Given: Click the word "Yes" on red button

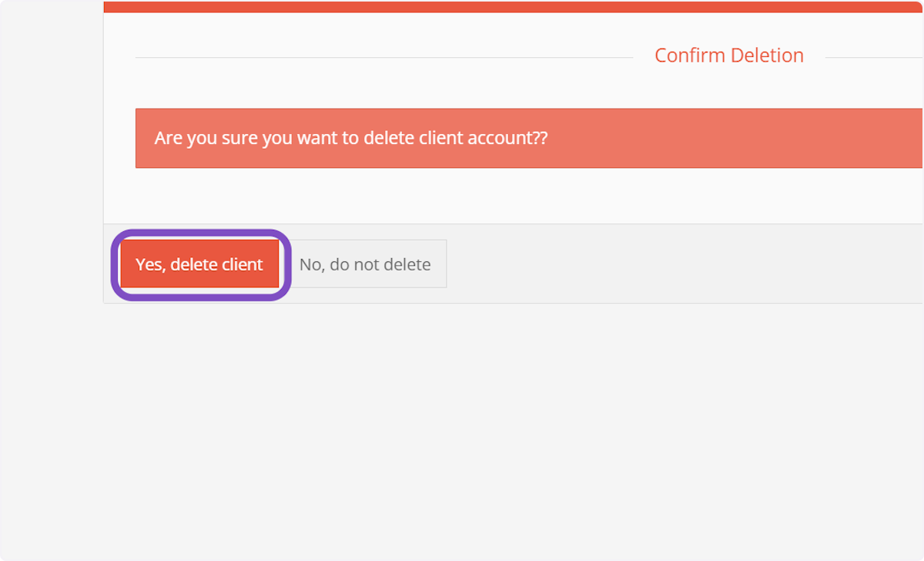Looking at the screenshot, I should (149, 264).
